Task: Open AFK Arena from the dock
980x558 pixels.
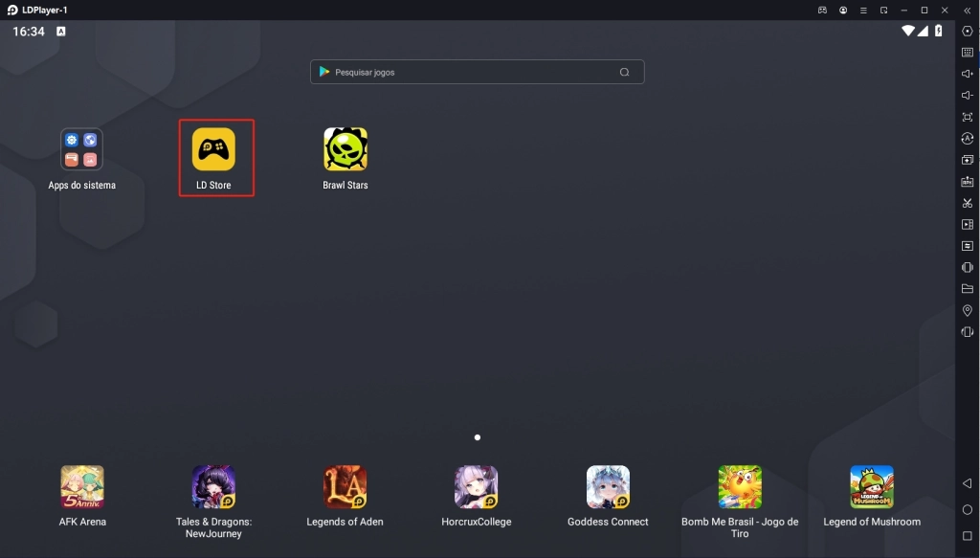Action: pyautogui.click(x=82, y=488)
